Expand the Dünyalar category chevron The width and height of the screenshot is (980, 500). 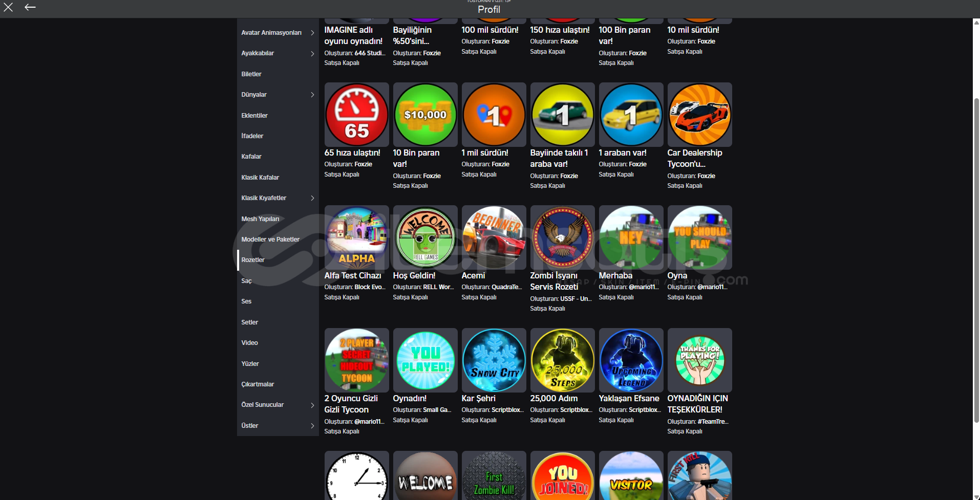[312, 95]
